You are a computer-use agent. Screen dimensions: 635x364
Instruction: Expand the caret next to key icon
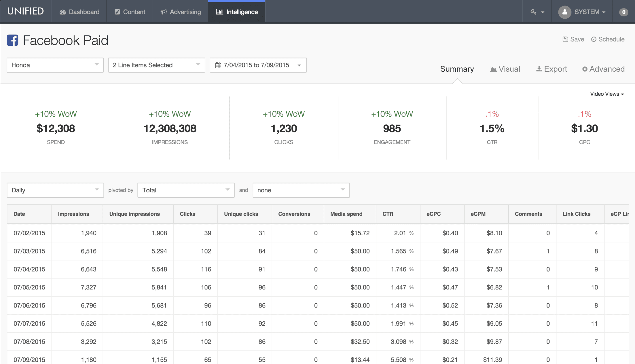(543, 12)
